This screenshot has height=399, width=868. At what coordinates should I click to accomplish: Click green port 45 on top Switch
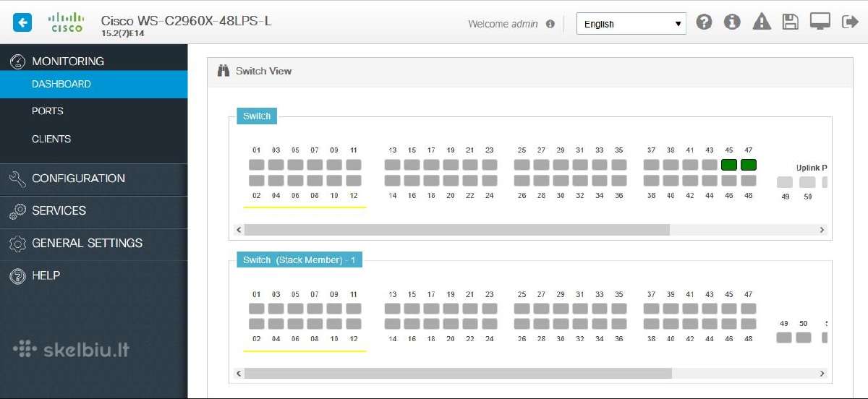[729, 165]
